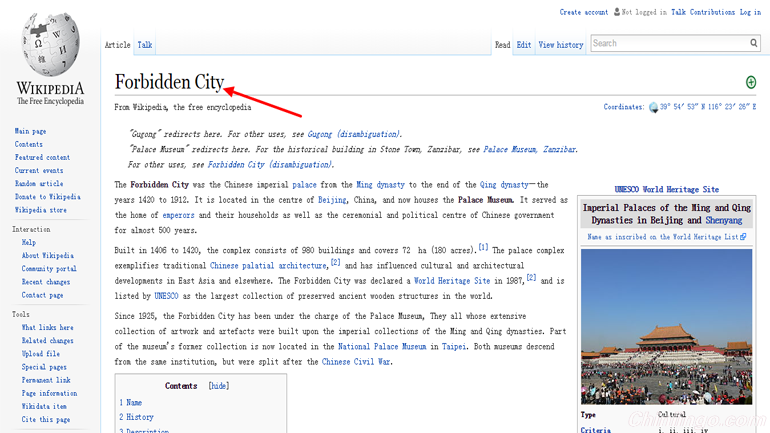Open the Forbidden City infobox photo
770x433 pixels.
coord(666,326)
